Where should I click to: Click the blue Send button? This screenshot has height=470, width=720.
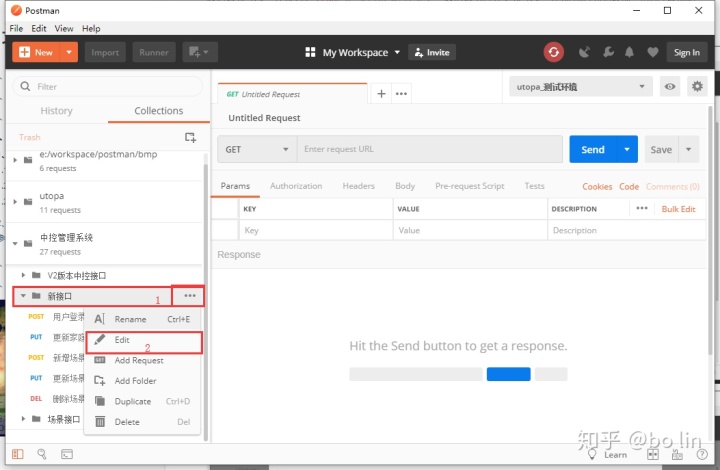pyautogui.click(x=593, y=149)
